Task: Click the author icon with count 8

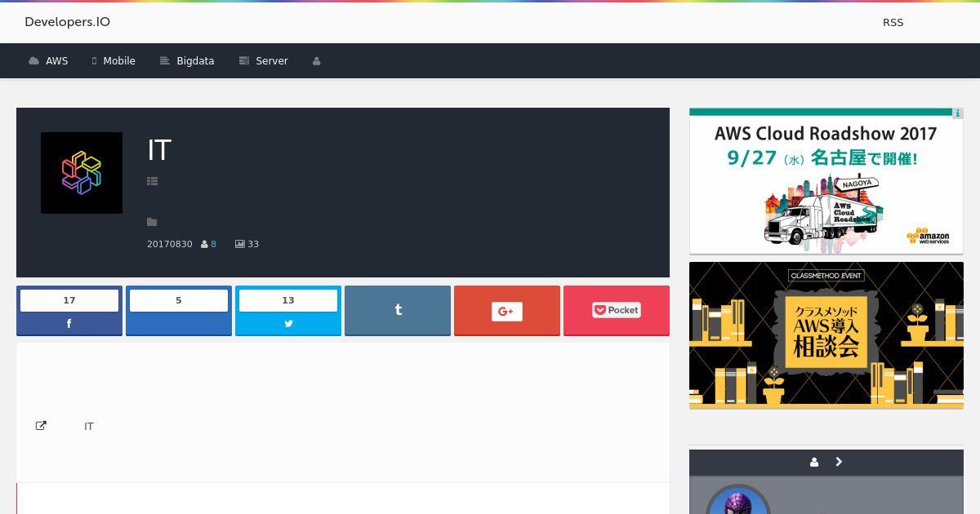Action: (208, 244)
